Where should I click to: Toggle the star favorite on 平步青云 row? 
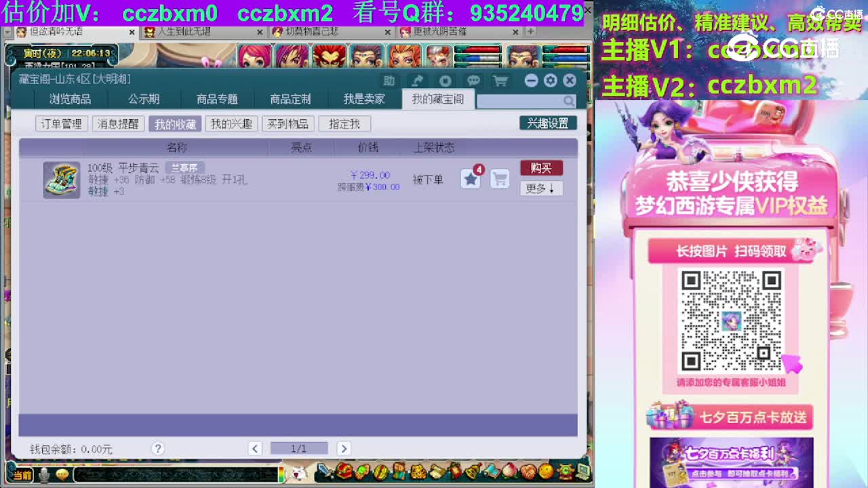coord(471,179)
